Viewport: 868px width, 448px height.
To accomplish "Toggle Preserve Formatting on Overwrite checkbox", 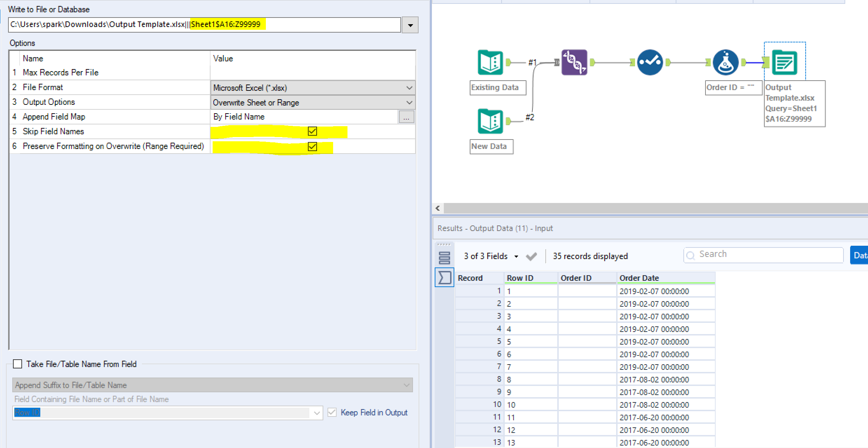I will tap(312, 146).
